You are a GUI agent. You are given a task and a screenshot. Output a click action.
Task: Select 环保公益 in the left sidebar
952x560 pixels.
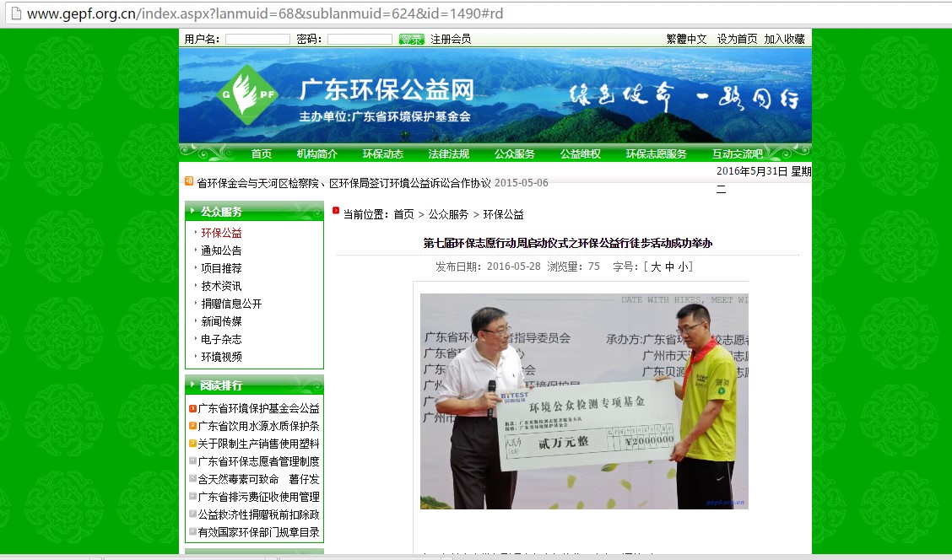pos(222,233)
